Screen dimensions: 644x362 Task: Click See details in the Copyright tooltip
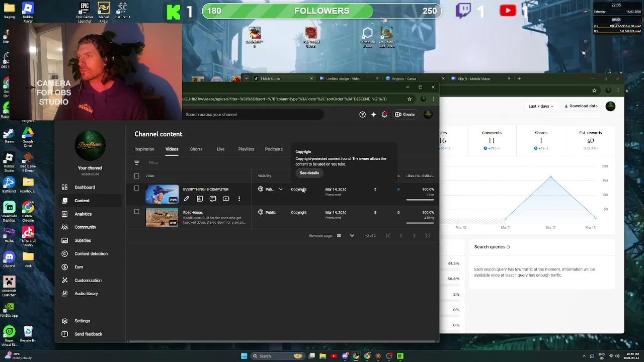click(x=309, y=173)
